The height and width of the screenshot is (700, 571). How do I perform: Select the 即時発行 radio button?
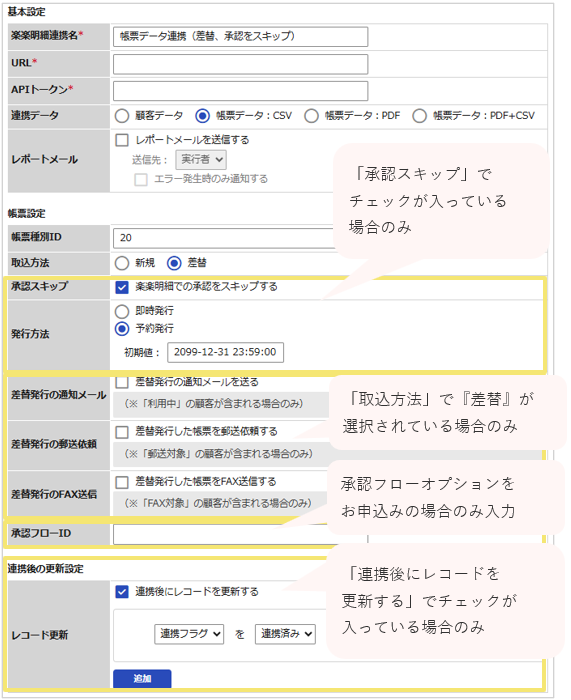tap(122, 311)
